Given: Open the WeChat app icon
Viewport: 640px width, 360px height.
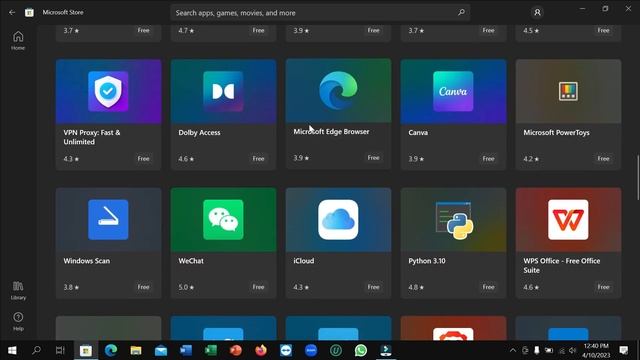Looking at the screenshot, I should (223, 220).
